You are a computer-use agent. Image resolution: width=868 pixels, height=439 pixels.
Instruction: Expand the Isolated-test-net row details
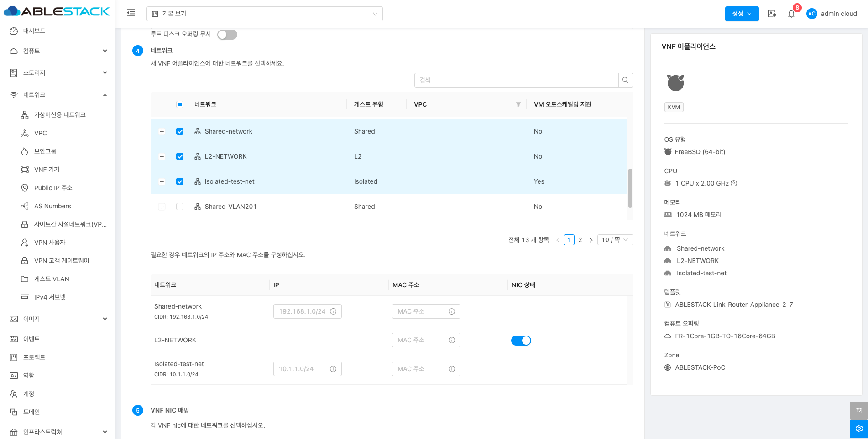coord(162,181)
